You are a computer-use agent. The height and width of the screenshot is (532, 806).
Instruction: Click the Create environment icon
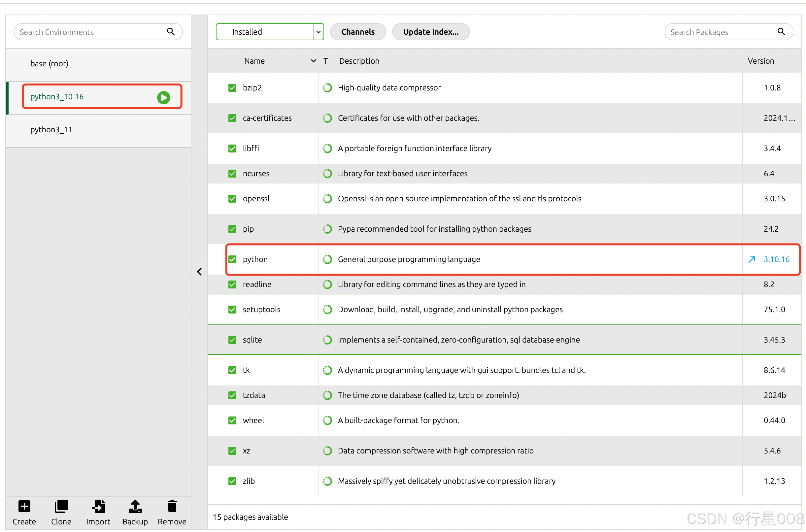[24, 507]
